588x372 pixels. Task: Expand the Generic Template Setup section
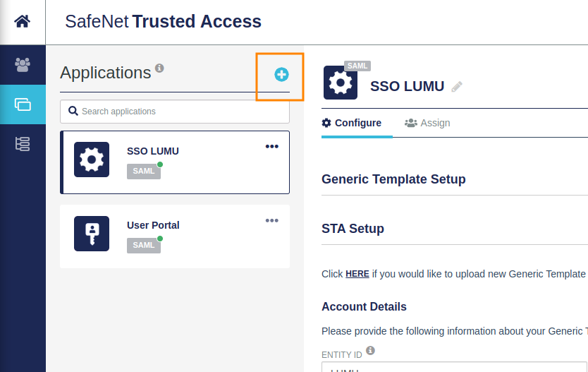[393, 179]
